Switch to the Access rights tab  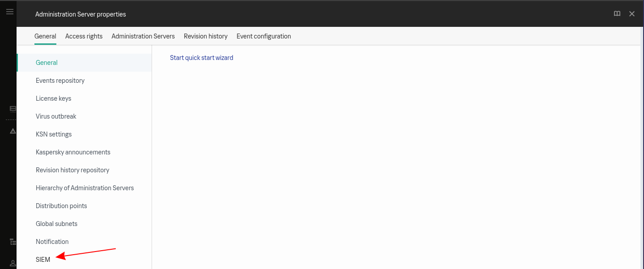(x=84, y=36)
